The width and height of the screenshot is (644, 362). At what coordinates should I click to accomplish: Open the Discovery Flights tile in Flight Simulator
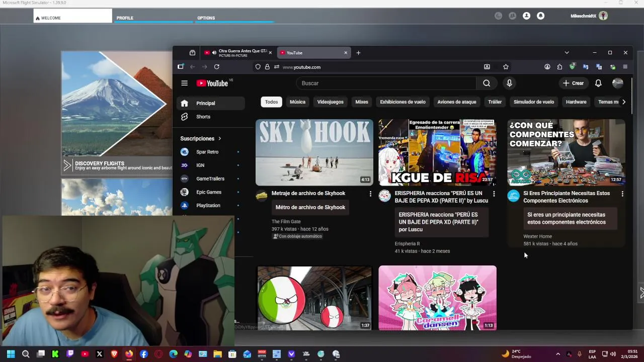117,113
